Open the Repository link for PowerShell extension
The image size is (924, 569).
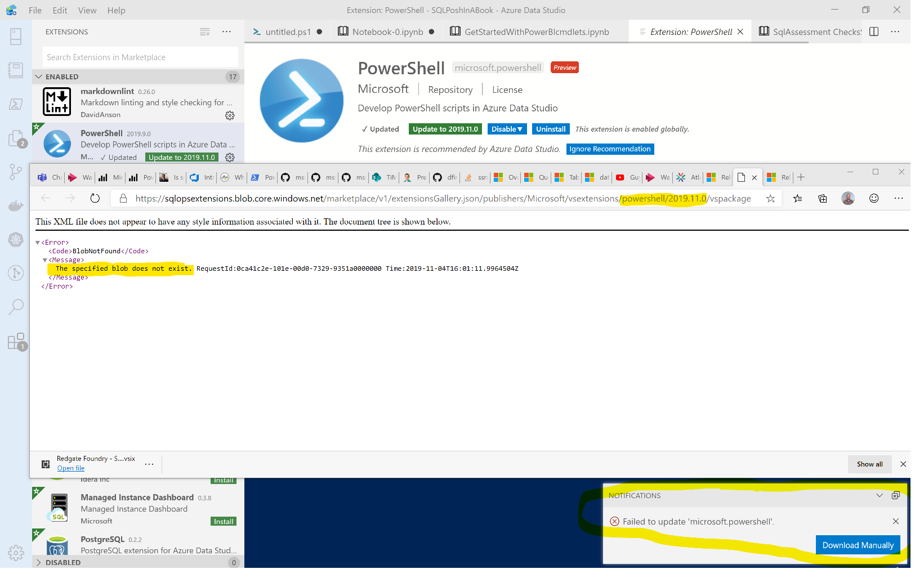pyautogui.click(x=450, y=89)
